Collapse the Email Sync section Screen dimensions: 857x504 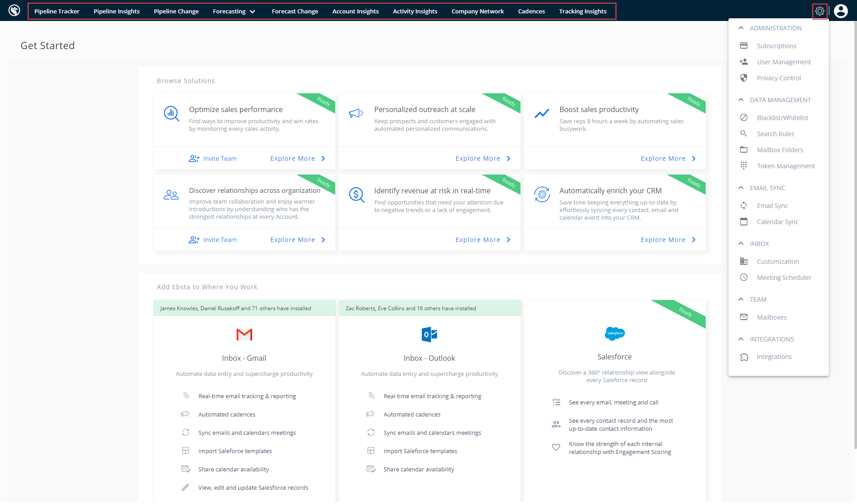pyautogui.click(x=741, y=187)
